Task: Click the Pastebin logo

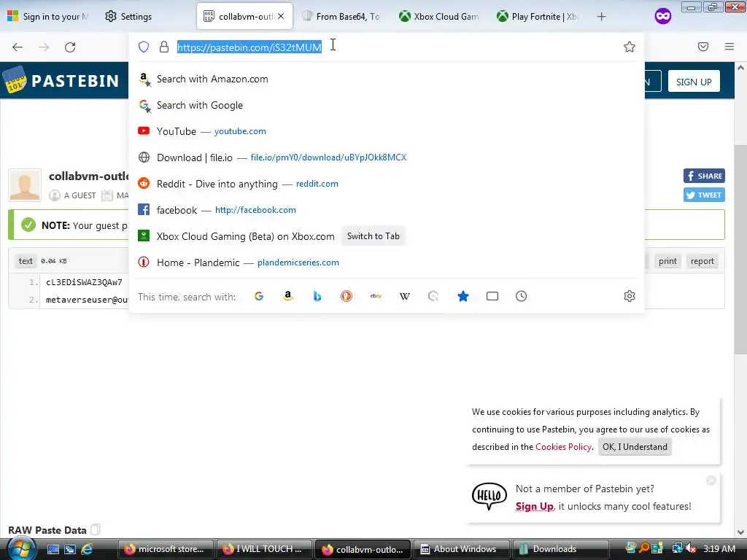Action: coord(61,80)
